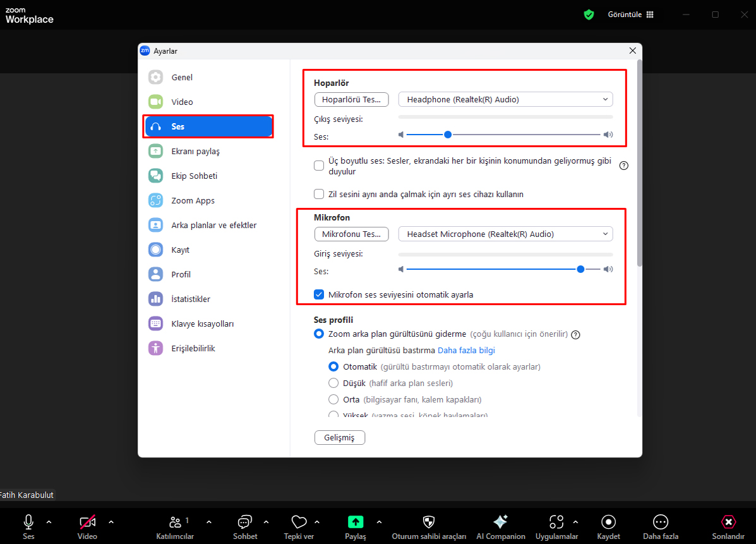This screenshot has width=756, height=544.
Task: Click the green Paylaş share icon
Action: point(356,522)
